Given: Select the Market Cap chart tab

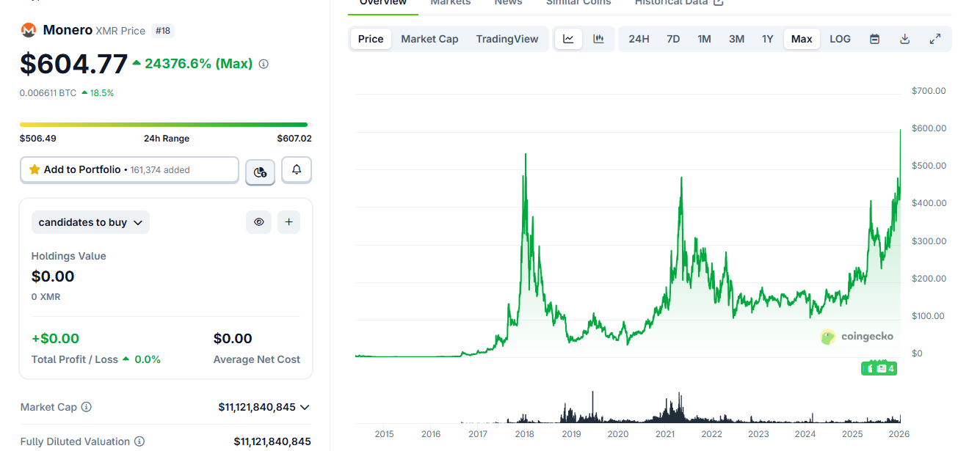Looking at the screenshot, I should coord(429,39).
